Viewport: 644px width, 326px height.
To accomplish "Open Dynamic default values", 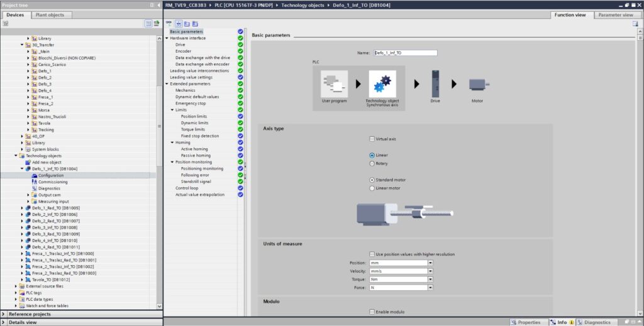I will [x=197, y=97].
